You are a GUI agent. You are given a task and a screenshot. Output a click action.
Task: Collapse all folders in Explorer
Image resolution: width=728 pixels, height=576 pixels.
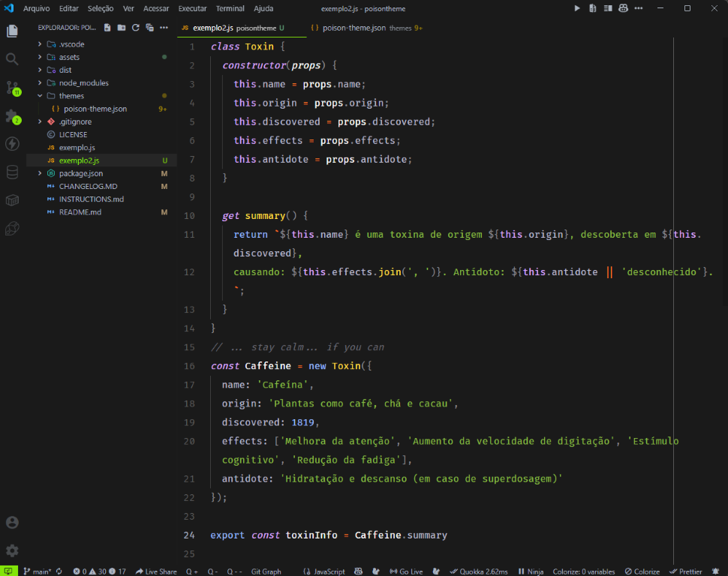pos(149,28)
